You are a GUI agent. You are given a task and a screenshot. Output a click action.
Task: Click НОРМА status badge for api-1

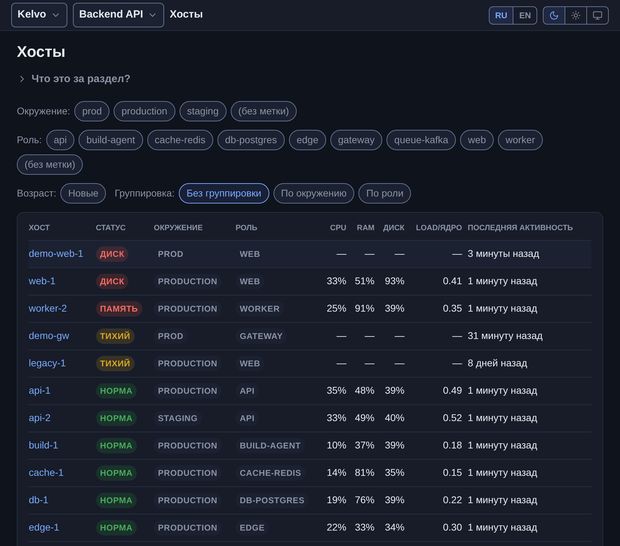[x=116, y=391]
